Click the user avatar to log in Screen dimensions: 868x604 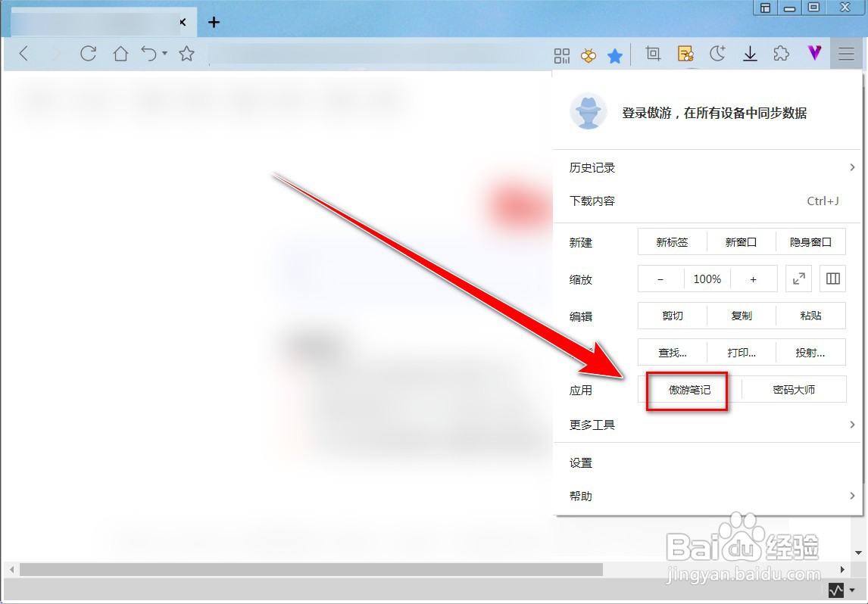point(589,111)
